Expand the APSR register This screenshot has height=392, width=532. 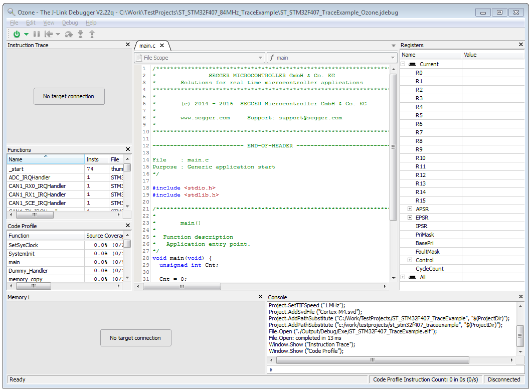pos(410,209)
